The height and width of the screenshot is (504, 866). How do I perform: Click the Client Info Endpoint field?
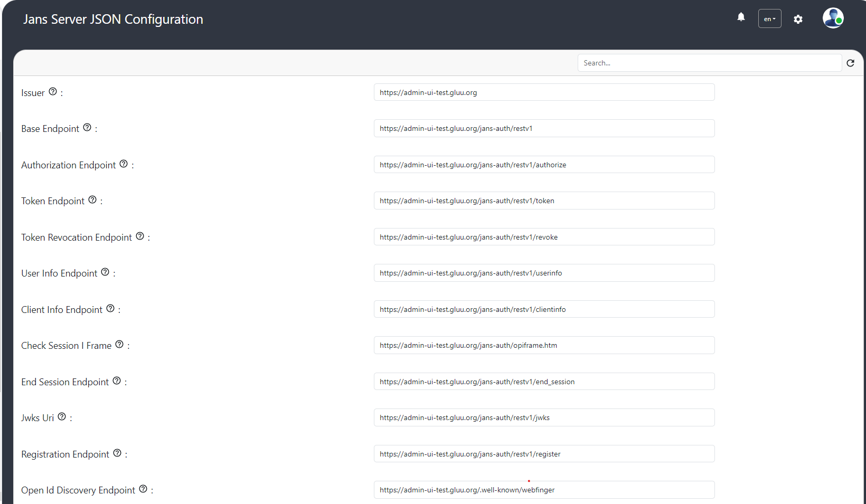[x=544, y=309]
